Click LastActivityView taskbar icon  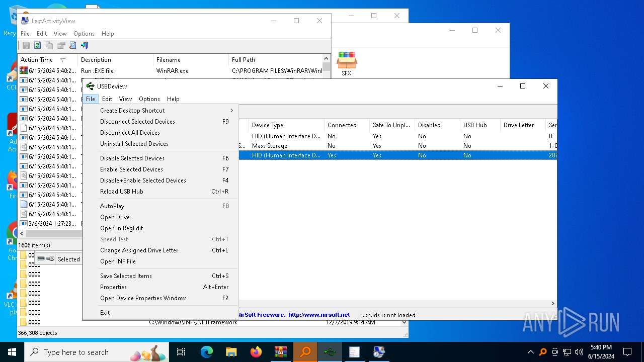click(x=379, y=352)
